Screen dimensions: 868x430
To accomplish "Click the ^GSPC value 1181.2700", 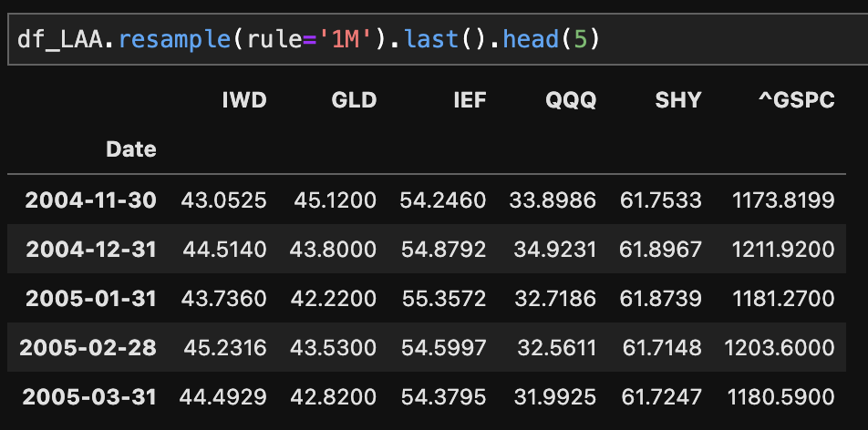I will 784,299.
